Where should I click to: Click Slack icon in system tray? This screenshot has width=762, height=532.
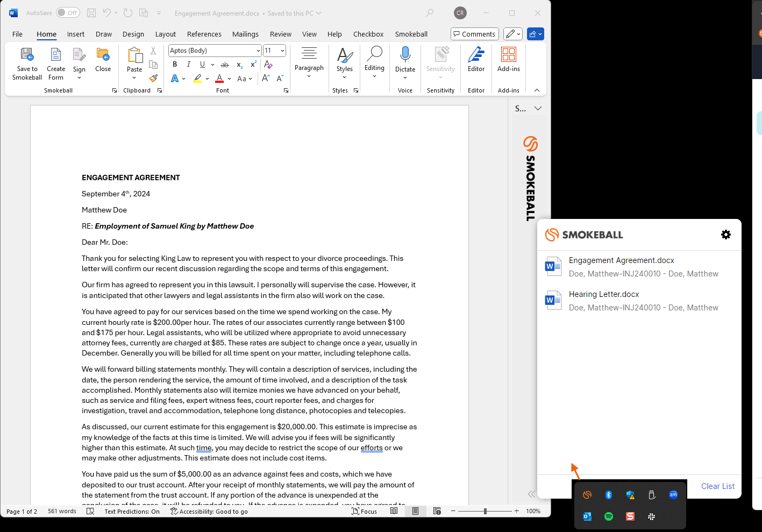click(652, 516)
